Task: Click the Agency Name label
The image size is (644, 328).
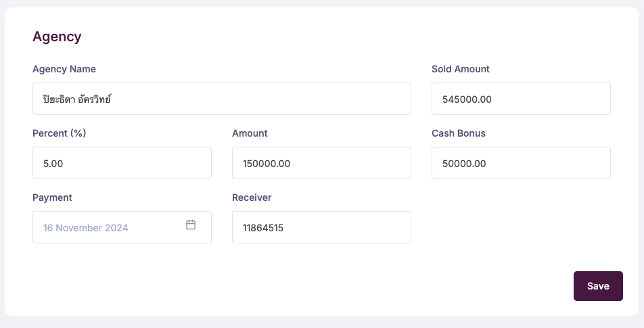Action: pyautogui.click(x=64, y=69)
